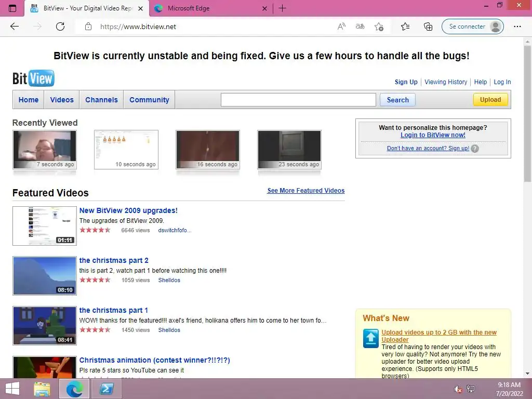Click the address bar URL
532x399 pixels.
tap(138, 26)
